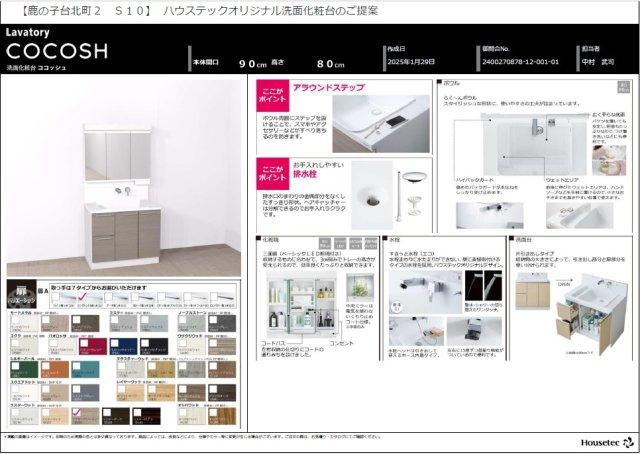Image resolution: width=640 pixels, height=454 pixels.
Task: Open open-drawer cabinet image in 洗面台 panel
Action: point(592,315)
